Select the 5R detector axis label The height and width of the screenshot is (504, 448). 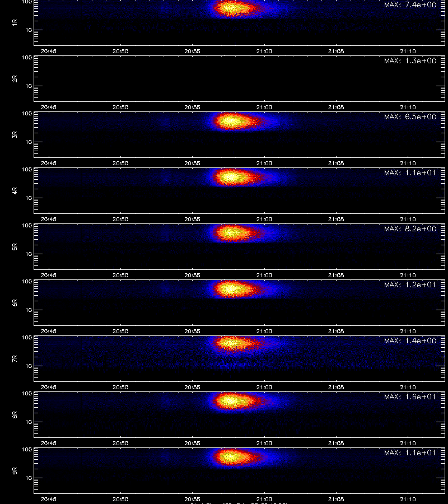pos(15,247)
